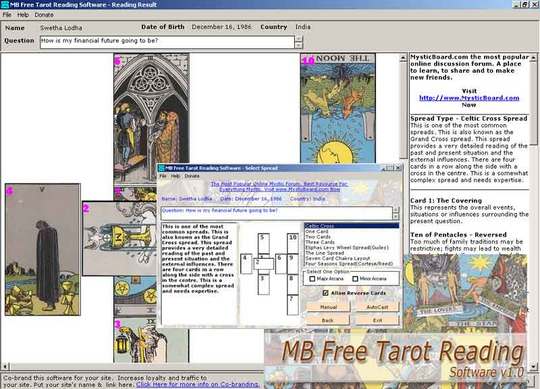Click card position 7 in spread diagram
The height and width of the screenshot is (389, 540).
[293, 305]
